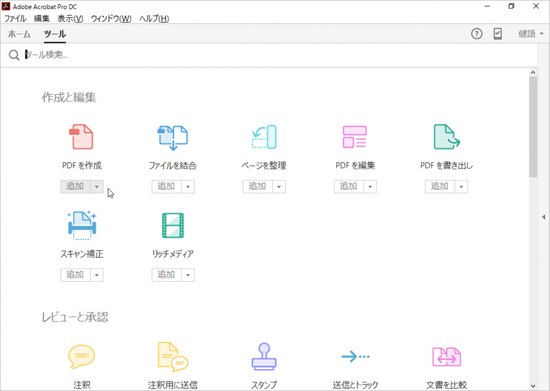Click the vertical scrollbar thumb
550x391 pixels.
tap(533, 127)
